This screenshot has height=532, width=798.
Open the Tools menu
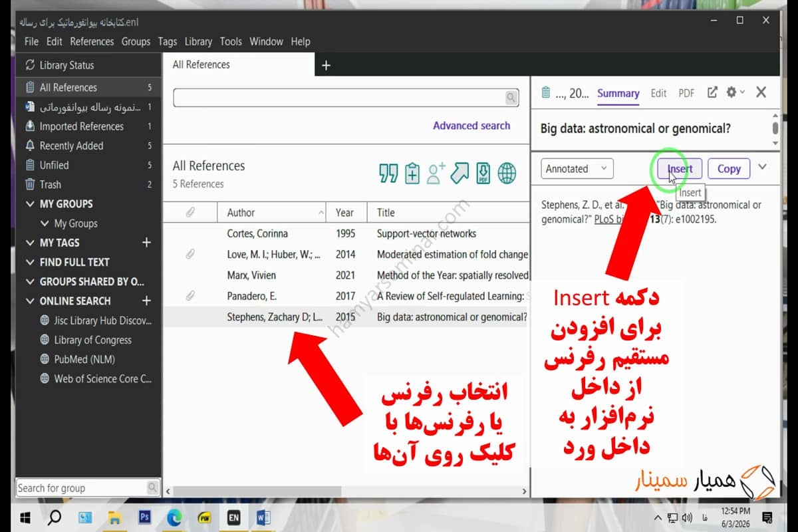(231, 41)
